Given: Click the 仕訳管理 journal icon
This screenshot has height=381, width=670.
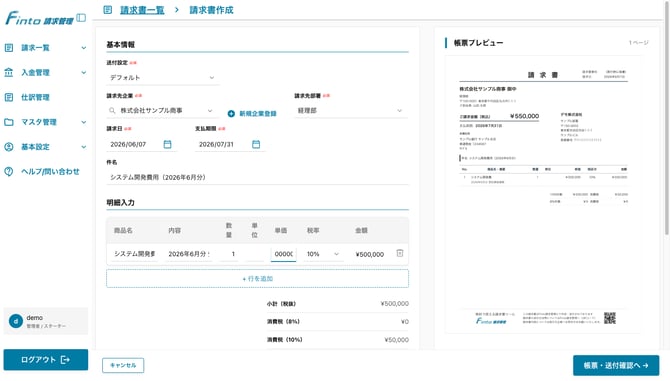Looking at the screenshot, I should click(9, 97).
